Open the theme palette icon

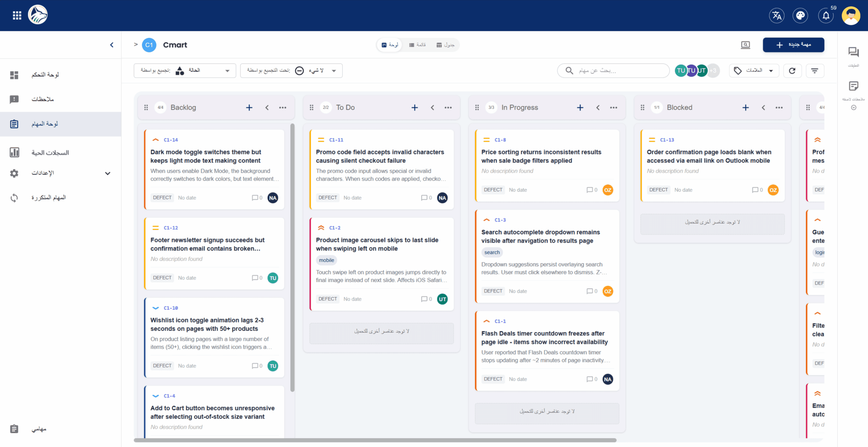coord(800,15)
